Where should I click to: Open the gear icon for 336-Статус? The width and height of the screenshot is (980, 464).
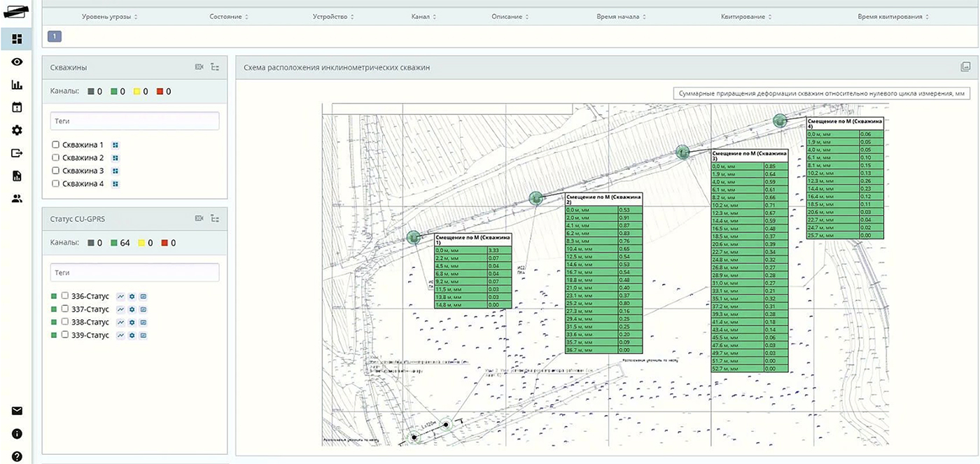132,297
